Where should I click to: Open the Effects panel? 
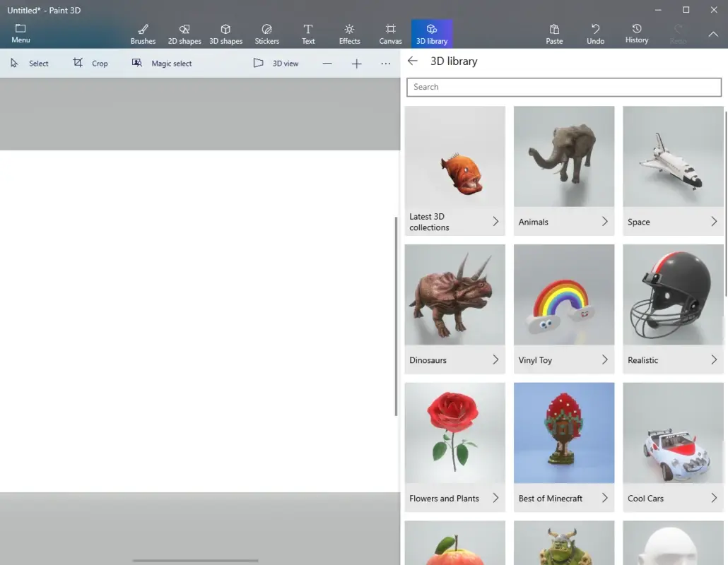[x=348, y=32]
